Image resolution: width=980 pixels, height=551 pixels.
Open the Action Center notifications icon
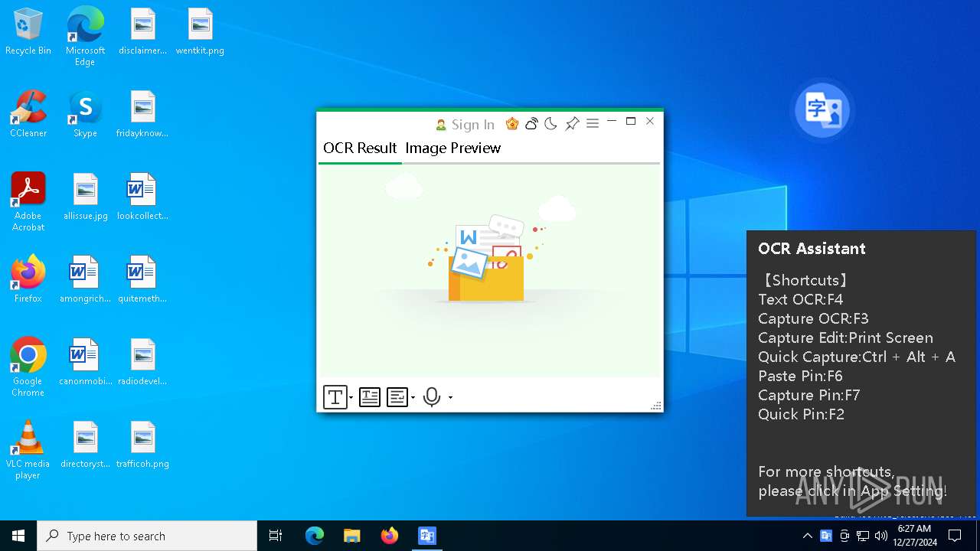(x=955, y=536)
